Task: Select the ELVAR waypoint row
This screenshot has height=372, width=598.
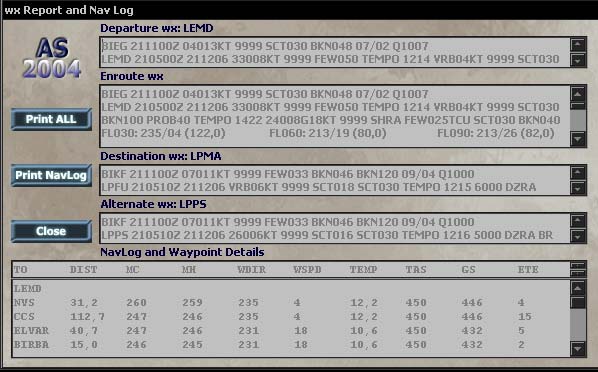Action: pyautogui.click(x=291, y=331)
